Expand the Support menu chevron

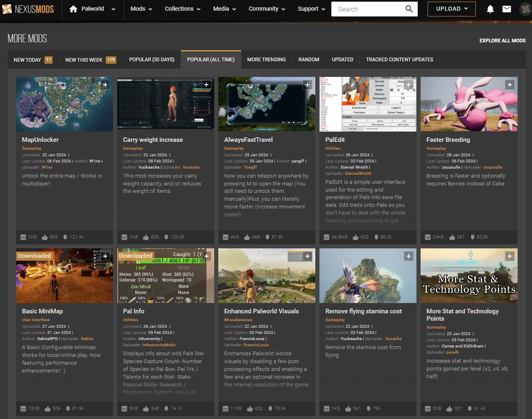pos(323,8)
